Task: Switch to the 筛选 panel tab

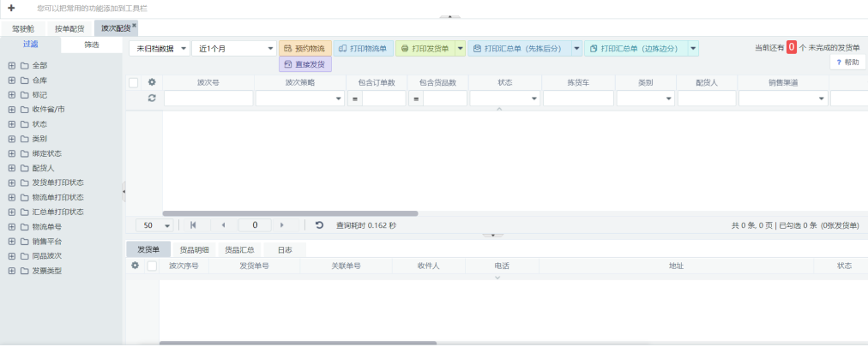Action: [x=91, y=45]
